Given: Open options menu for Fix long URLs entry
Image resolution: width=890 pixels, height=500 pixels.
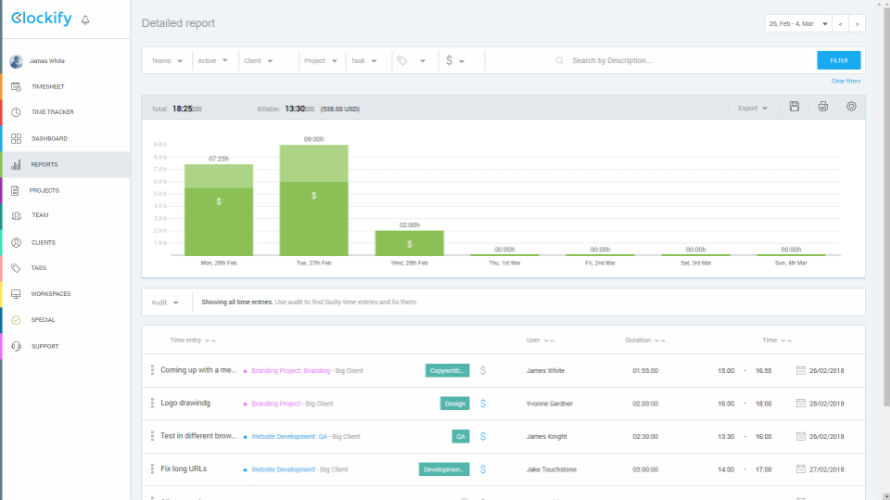Looking at the screenshot, I should [152, 469].
